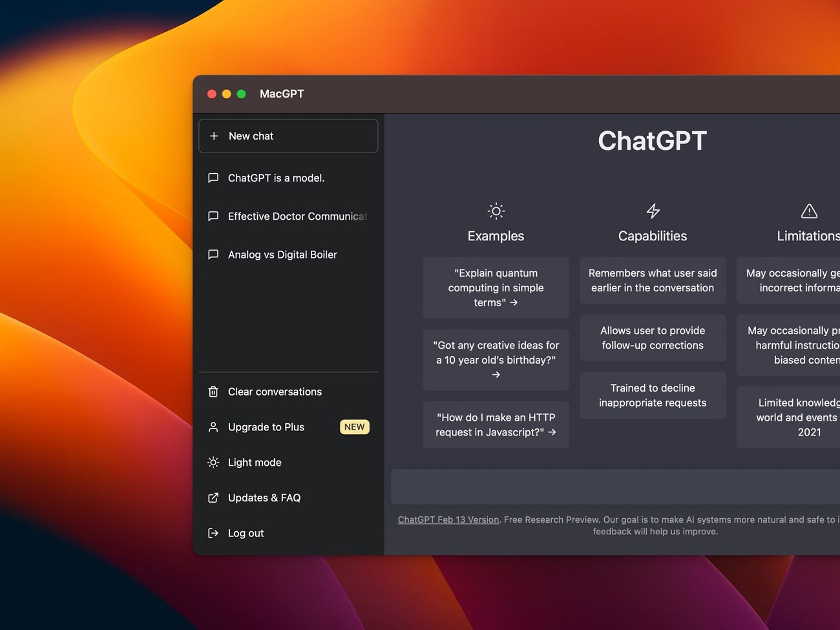The height and width of the screenshot is (630, 840).
Task: Click the Examples heading
Action: [x=496, y=236]
